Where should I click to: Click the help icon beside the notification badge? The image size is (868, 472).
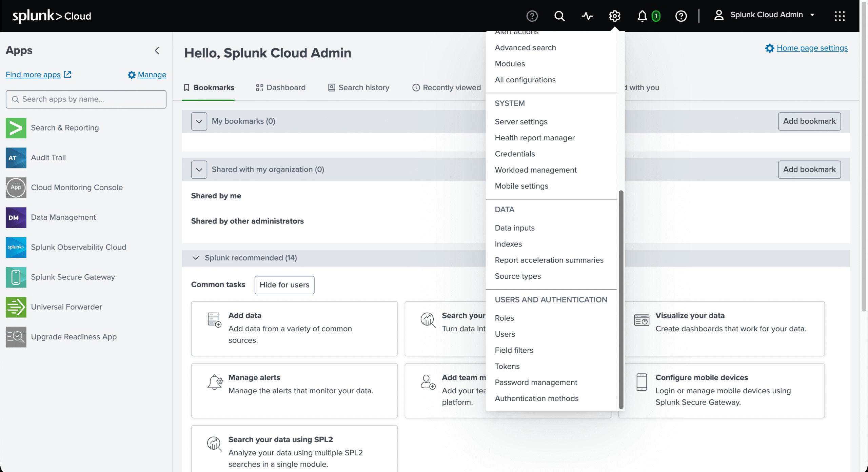[x=681, y=16]
